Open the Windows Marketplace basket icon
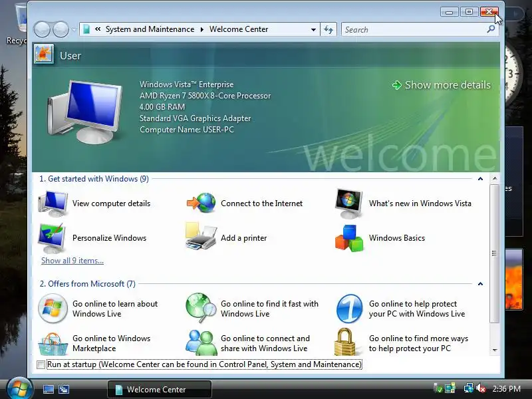Screen dimensions: 532x399 coord(53,344)
